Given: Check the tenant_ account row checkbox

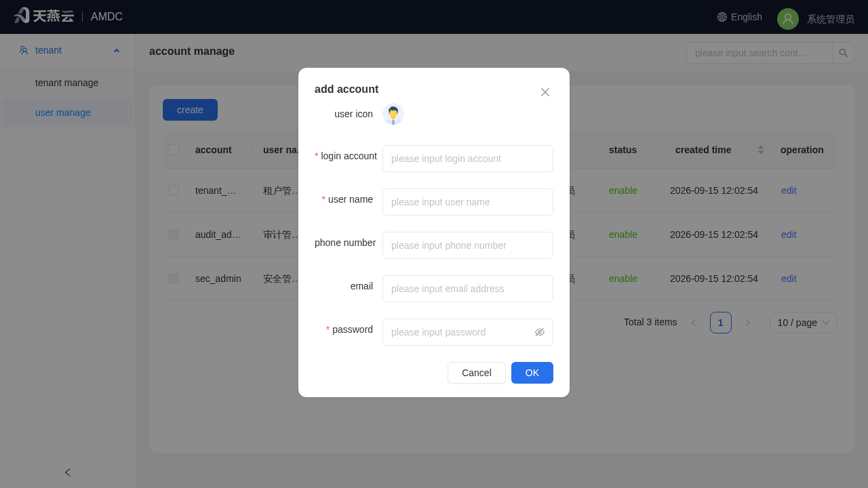Looking at the screenshot, I should (174, 190).
